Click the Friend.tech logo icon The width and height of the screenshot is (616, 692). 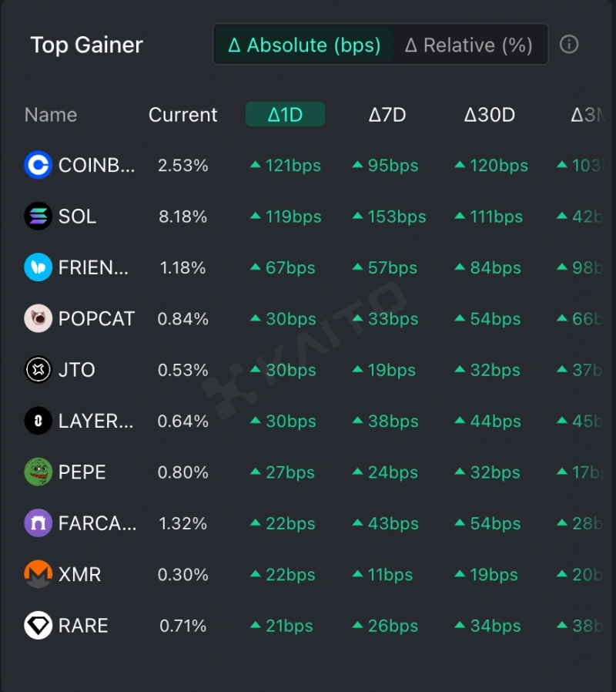(38, 267)
